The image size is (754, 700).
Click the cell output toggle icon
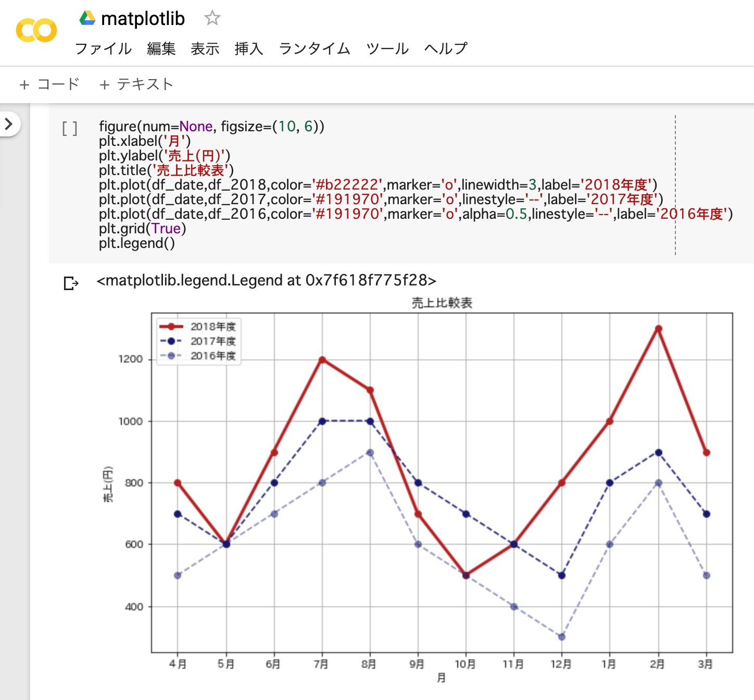tap(71, 283)
